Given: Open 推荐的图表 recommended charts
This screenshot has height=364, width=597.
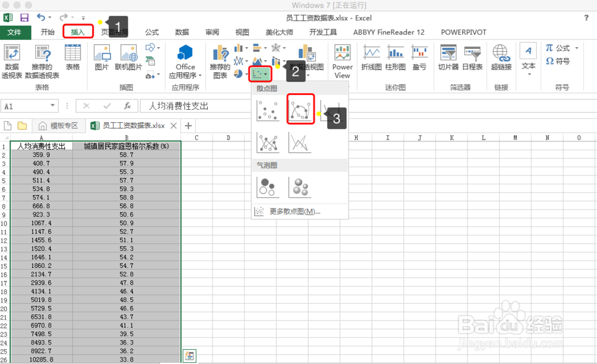Looking at the screenshot, I should click(x=220, y=61).
